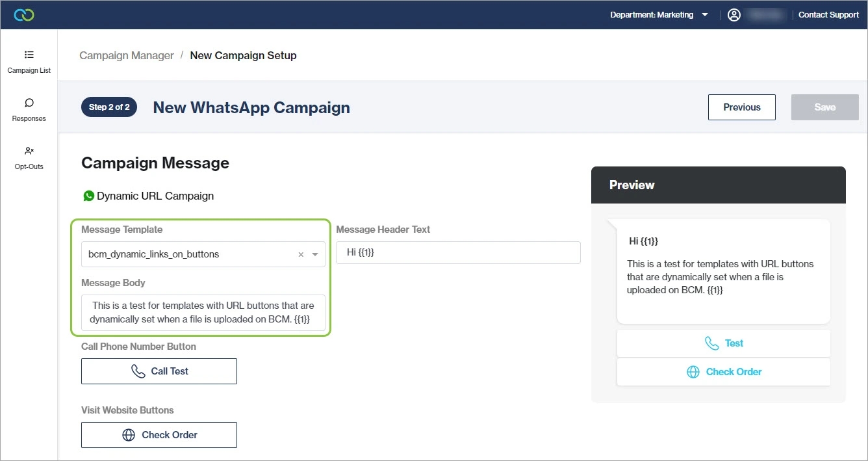The image size is (868, 461).
Task: Click the Call Test phone button
Action: [x=159, y=371]
